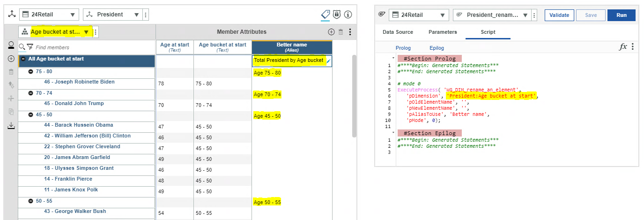
Task: Click the Validate button
Action: click(x=559, y=15)
